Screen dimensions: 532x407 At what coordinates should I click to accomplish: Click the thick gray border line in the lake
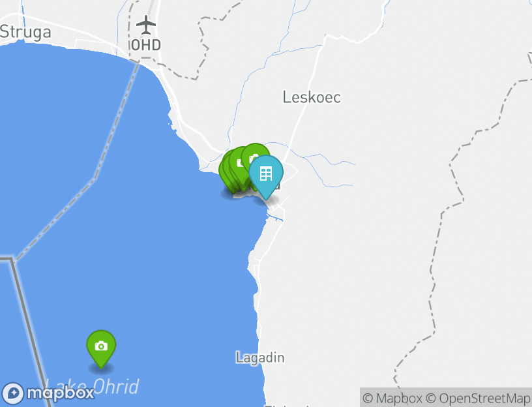[30, 326]
